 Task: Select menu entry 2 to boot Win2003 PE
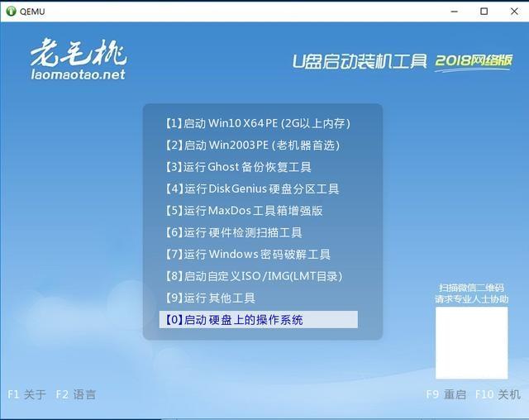pos(252,146)
